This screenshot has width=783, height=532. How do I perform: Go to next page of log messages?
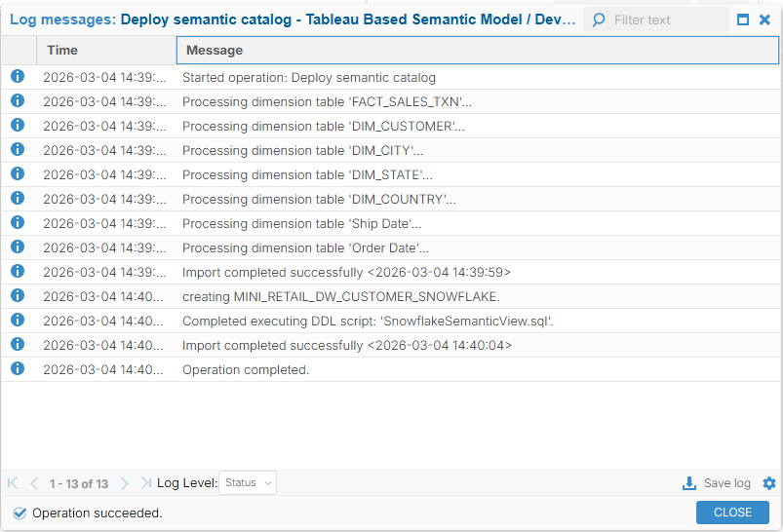125,483
